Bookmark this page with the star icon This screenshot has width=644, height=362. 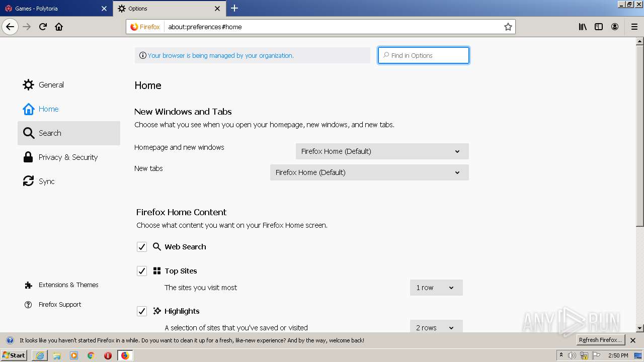508,27
